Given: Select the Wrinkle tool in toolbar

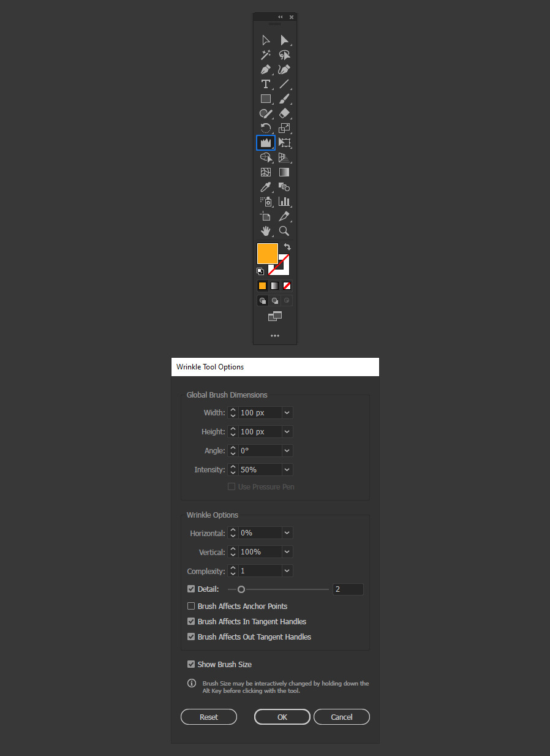Looking at the screenshot, I should click(266, 143).
